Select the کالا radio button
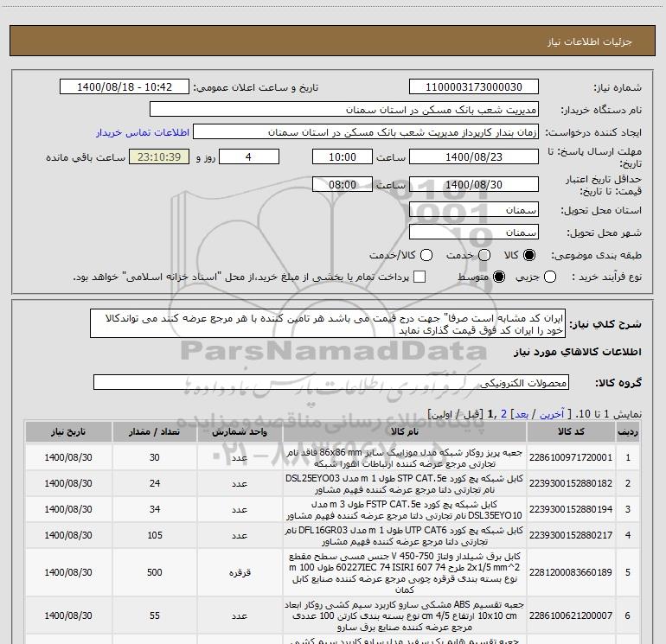666x644 pixels. [529, 255]
